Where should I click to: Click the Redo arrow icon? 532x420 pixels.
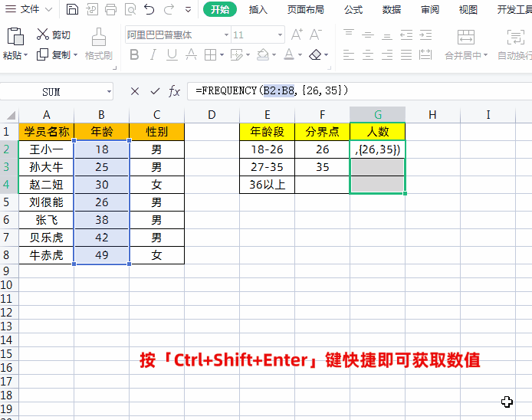click(x=169, y=9)
